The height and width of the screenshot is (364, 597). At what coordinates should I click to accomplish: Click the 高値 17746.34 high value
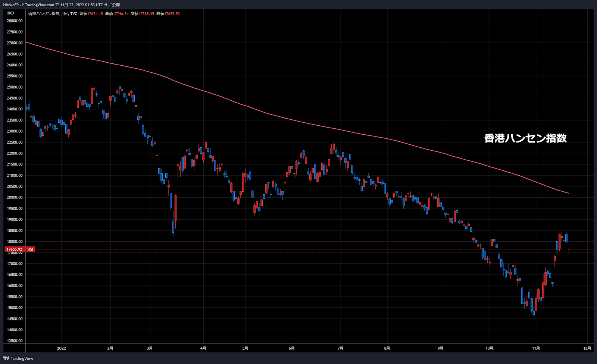pyautogui.click(x=117, y=14)
